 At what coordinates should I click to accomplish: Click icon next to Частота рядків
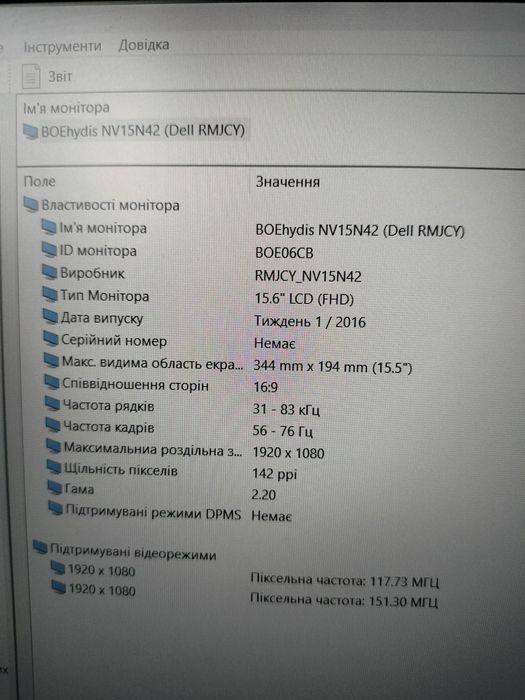tap(53, 404)
